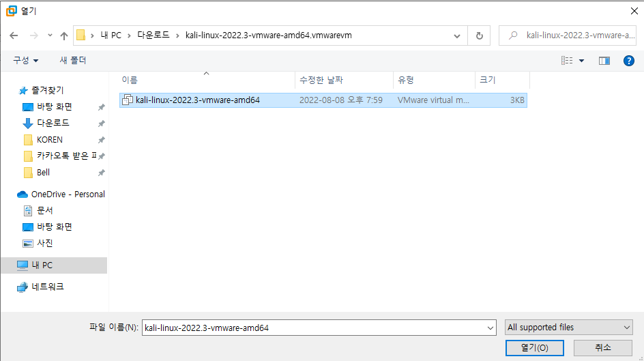Click the magnifier search icon
The height and width of the screenshot is (361, 644).
(x=512, y=35)
